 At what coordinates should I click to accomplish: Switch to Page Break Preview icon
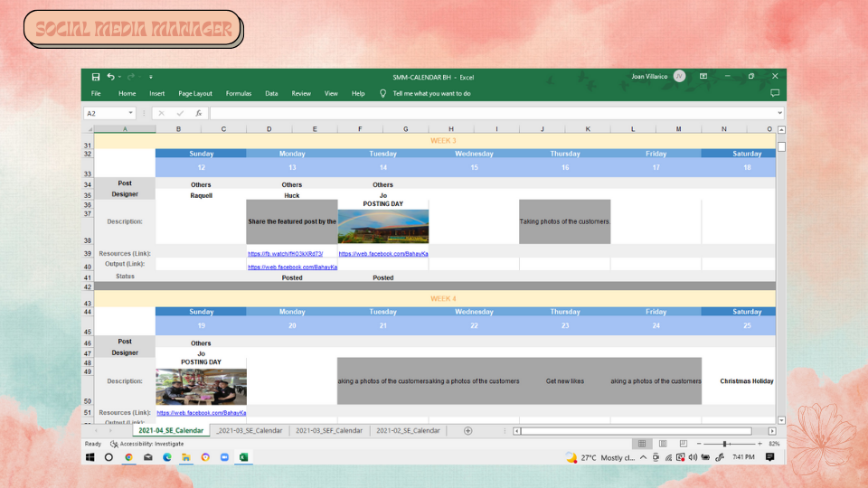(x=684, y=444)
